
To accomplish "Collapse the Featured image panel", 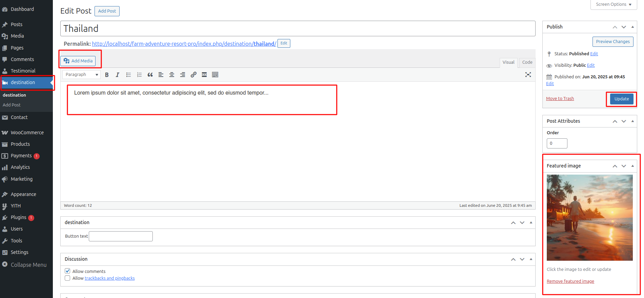I will pyautogui.click(x=632, y=166).
